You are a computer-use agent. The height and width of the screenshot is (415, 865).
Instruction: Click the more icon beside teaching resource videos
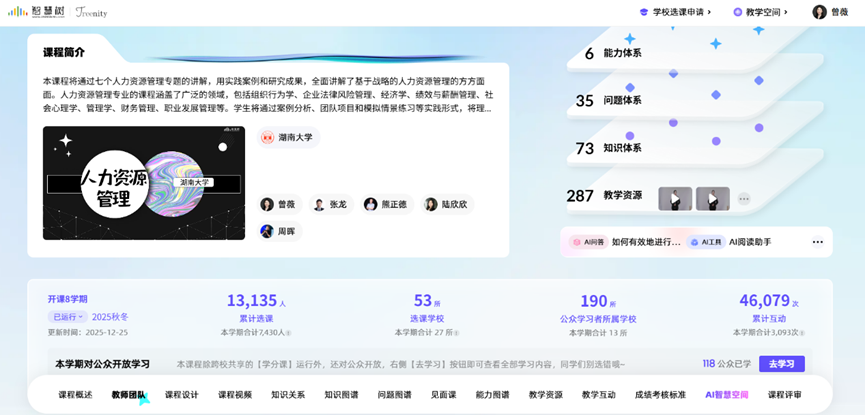[744, 199]
